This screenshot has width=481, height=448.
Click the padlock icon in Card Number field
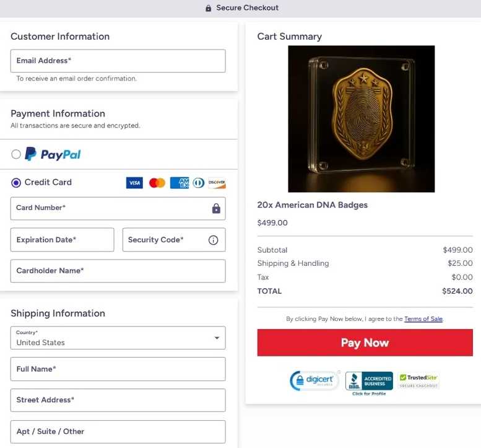(x=216, y=208)
